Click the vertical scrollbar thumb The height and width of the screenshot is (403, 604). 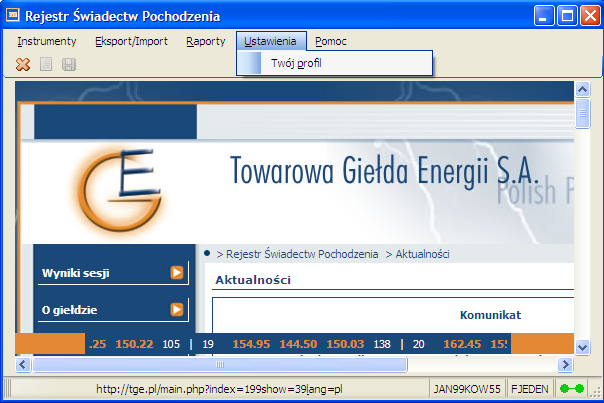point(582,113)
